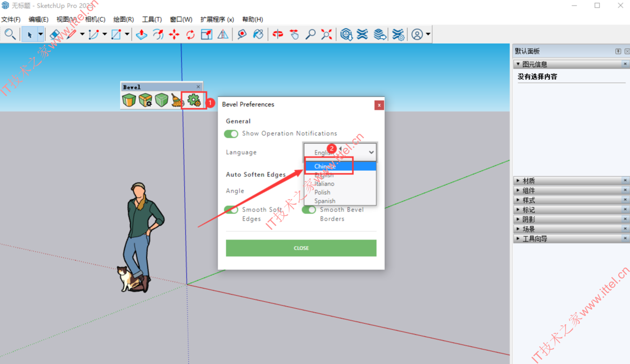The height and width of the screenshot is (364, 630).
Task: Select the arrow Select tool
Action: pyautogui.click(x=29, y=35)
